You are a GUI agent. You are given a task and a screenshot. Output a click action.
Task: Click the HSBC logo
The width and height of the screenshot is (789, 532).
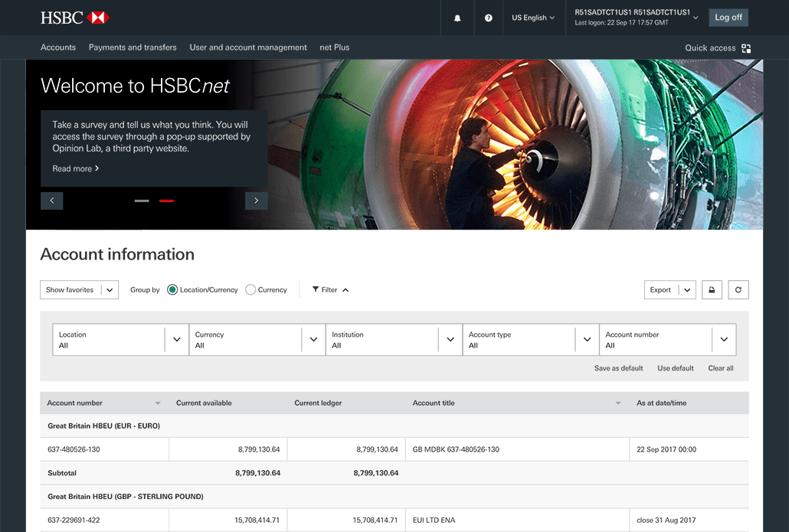click(x=74, y=18)
